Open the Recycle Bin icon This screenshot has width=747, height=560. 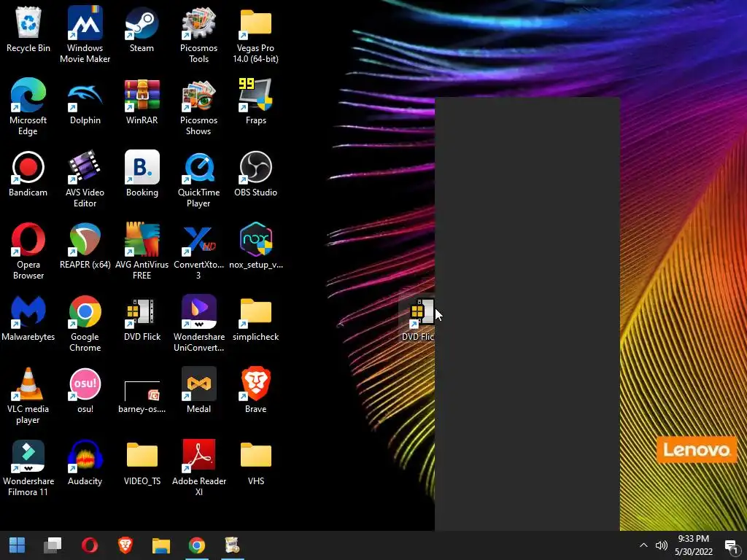click(x=28, y=29)
